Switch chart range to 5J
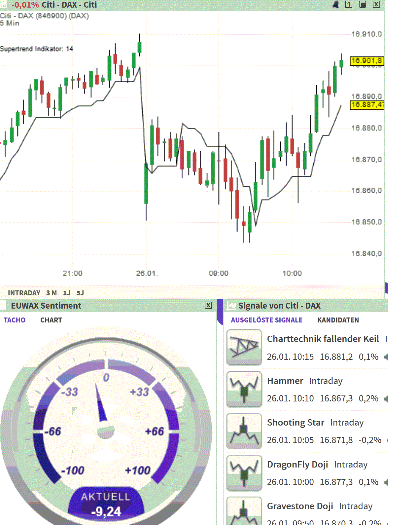The width and height of the screenshot is (420, 525). tap(80, 293)
